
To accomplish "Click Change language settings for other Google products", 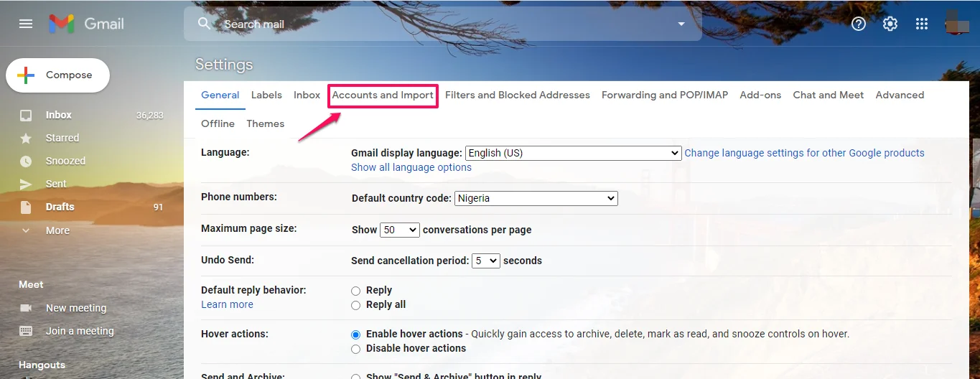I will point(804,153).
